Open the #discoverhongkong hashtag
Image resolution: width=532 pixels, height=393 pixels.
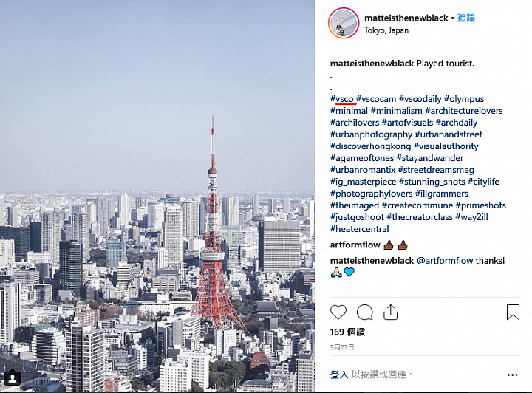pyautogui.click(x=370, y=146)
